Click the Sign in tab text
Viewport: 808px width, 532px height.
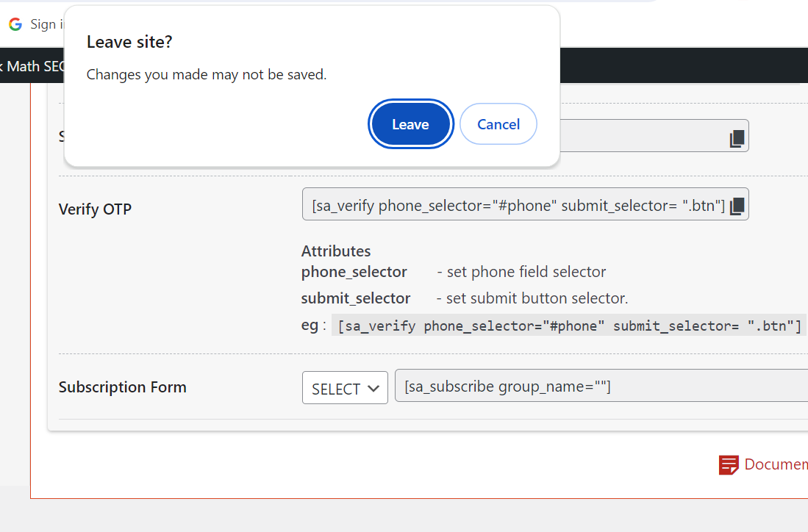tap(46, 24)
